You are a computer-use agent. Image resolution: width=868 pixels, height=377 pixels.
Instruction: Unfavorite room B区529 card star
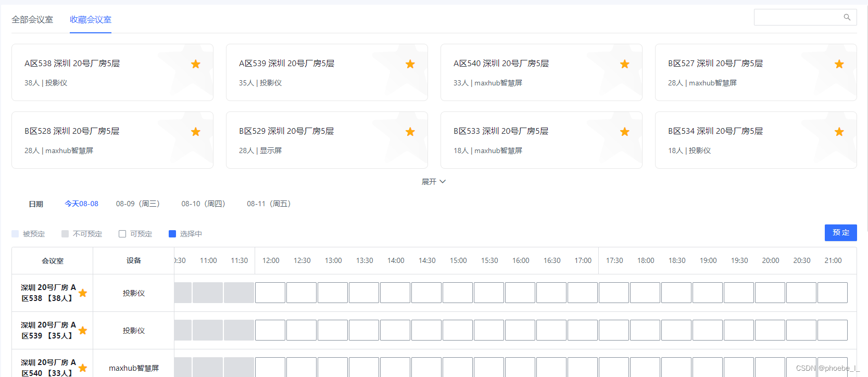point(410,132)
